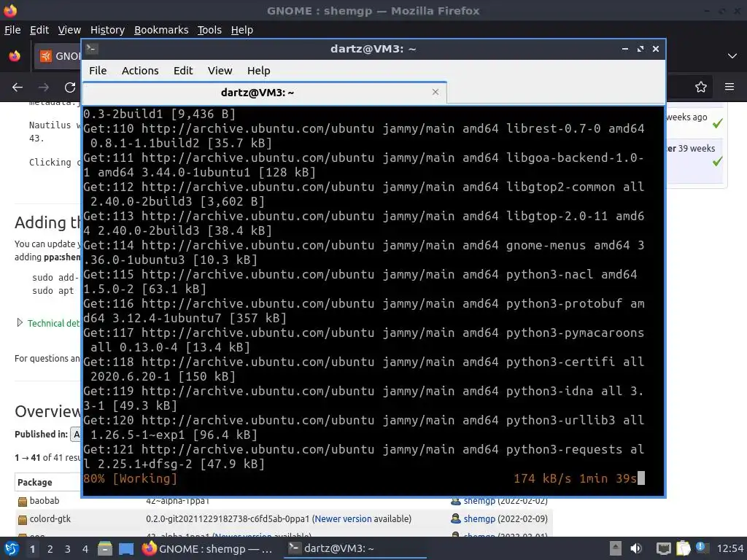Go forward in Firefox
Image resolution: width=747 pixels, height=560 pixels.
[43, 87]
